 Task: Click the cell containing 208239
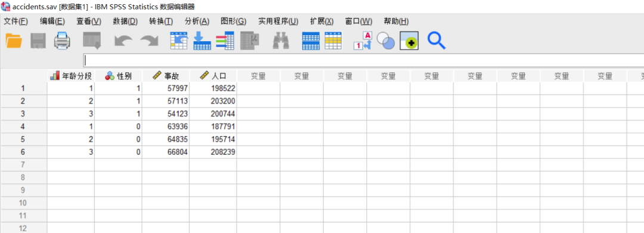(213, 152)
